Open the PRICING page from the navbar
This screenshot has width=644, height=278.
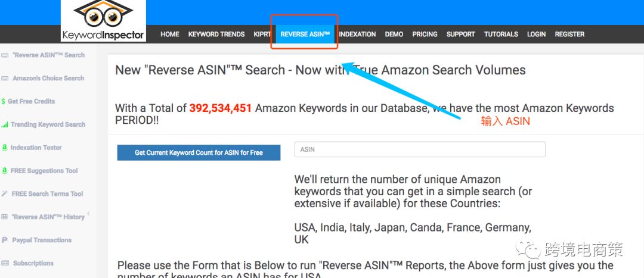point(425,35)
